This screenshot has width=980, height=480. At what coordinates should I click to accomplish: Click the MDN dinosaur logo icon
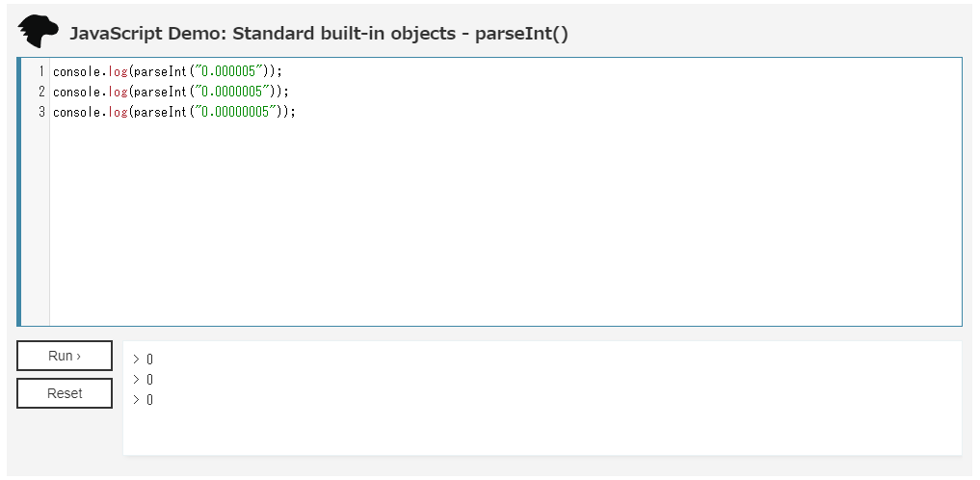tap(39, 32)
